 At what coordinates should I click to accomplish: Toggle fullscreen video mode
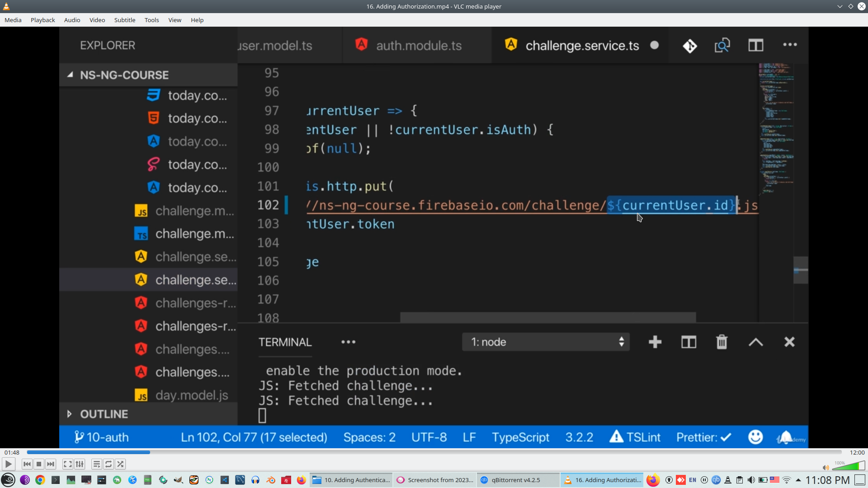67,464
